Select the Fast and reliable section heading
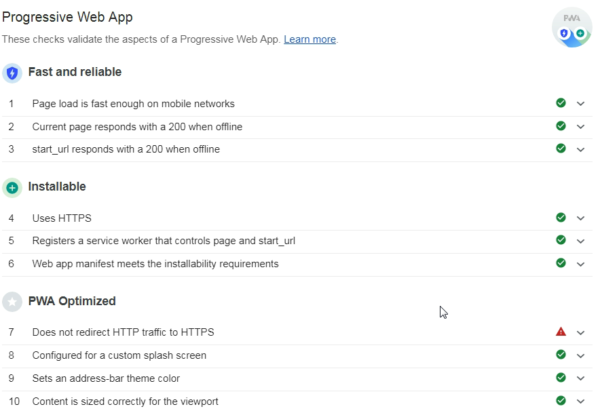The height and width of the screenshot is (411, 600). (x=75, y=72)
